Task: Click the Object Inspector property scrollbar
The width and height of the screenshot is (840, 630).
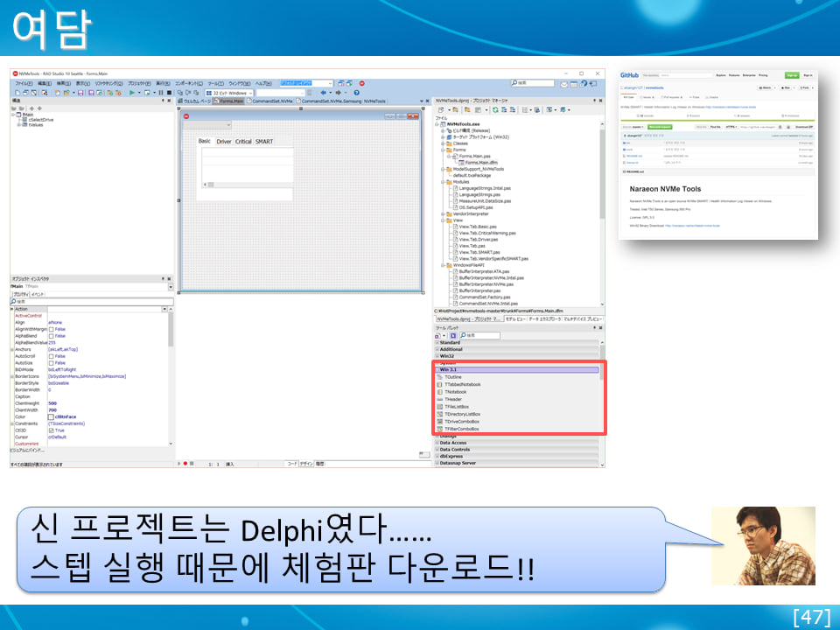Action: [171, 378]
